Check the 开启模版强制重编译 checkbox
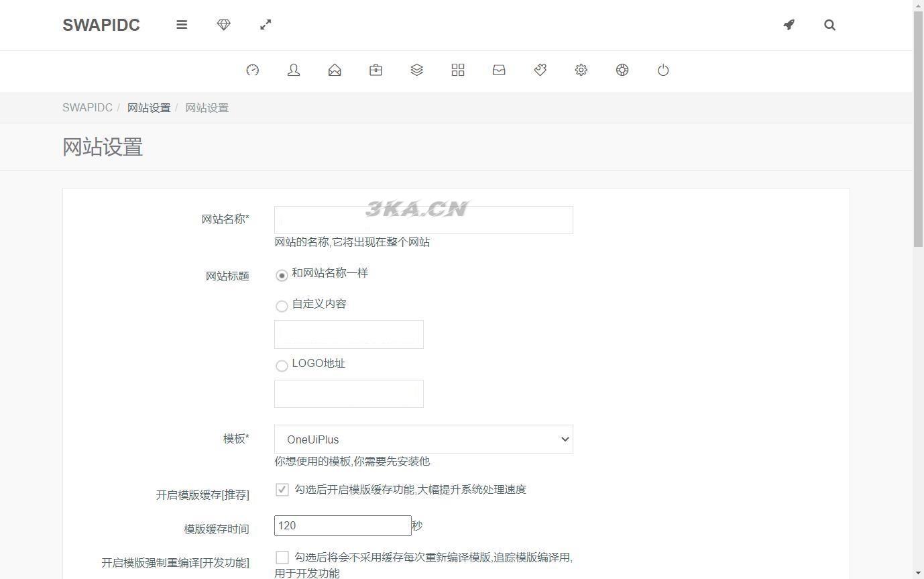Viewport: 924px width, 579px height. [x=282, y=558]
